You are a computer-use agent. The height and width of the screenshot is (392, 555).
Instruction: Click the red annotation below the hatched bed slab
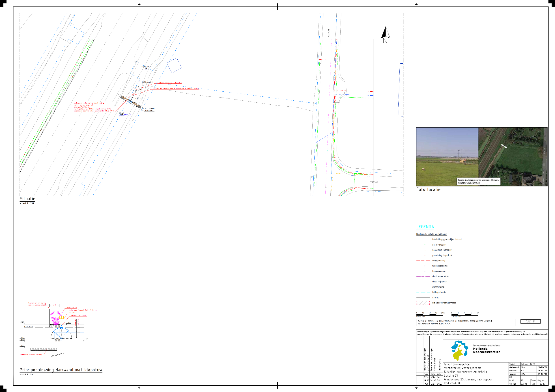click(31, 354)
